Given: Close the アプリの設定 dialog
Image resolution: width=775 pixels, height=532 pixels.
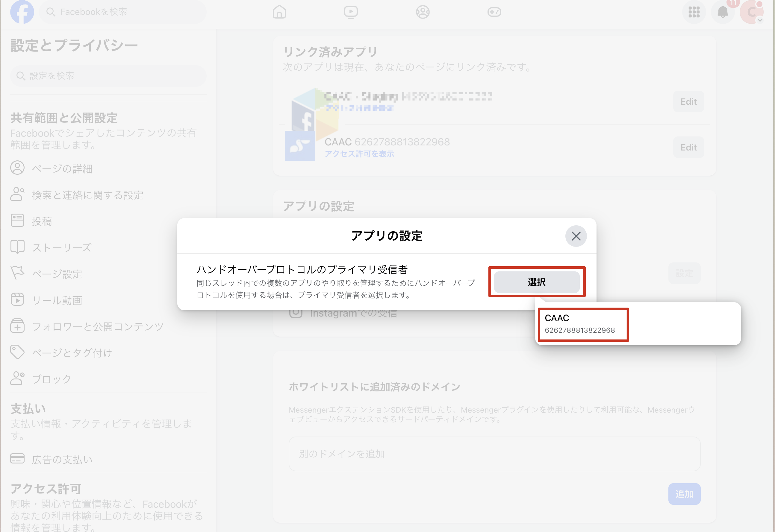Looking at the screenshot, I should [576, 236].
